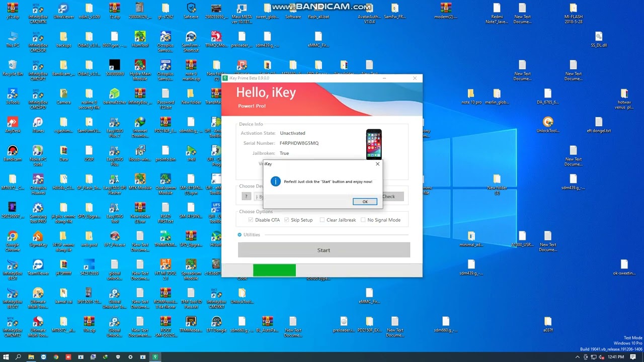Click the Start button in iKey Prime

[324, 250]
